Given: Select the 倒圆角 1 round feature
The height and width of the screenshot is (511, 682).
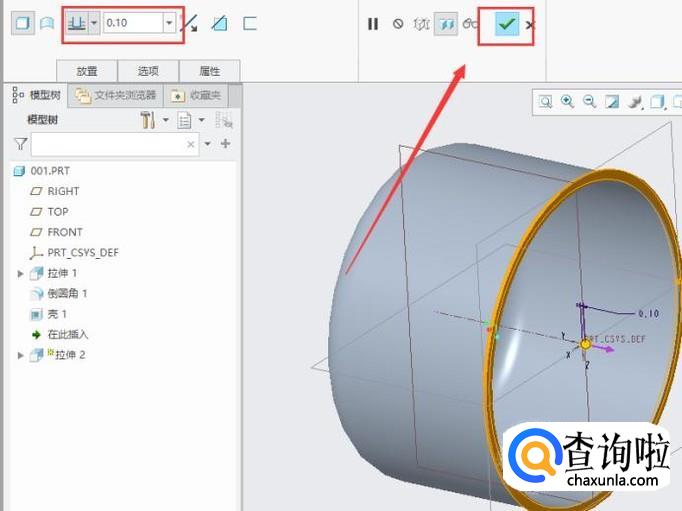Looking at the screenshot, I should pos(58,294).
